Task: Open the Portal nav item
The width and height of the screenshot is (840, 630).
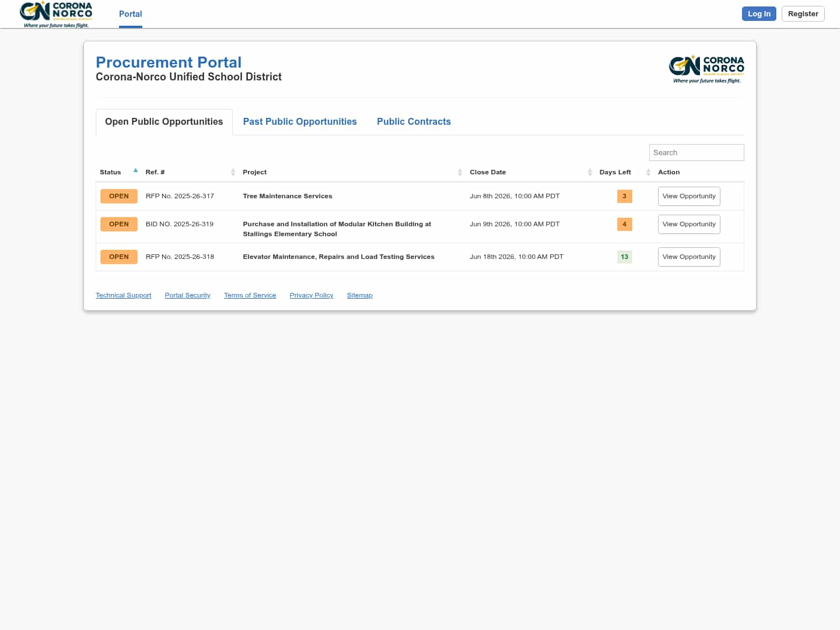Action: pyautogui.click(x=131, y=14)
